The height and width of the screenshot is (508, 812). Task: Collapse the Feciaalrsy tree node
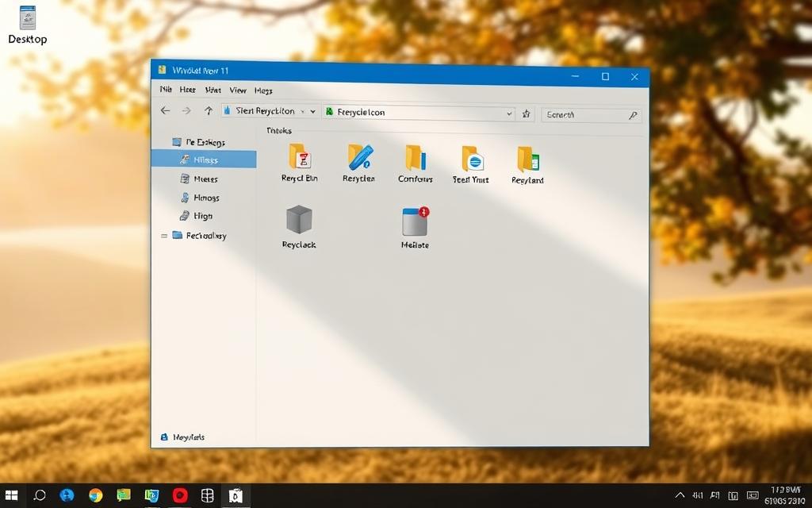pos(164,236)
